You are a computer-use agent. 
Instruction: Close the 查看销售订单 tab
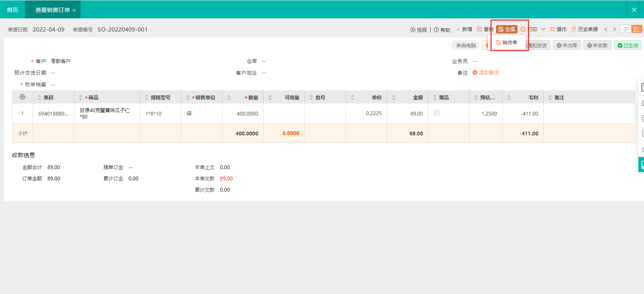click(74, 10)
